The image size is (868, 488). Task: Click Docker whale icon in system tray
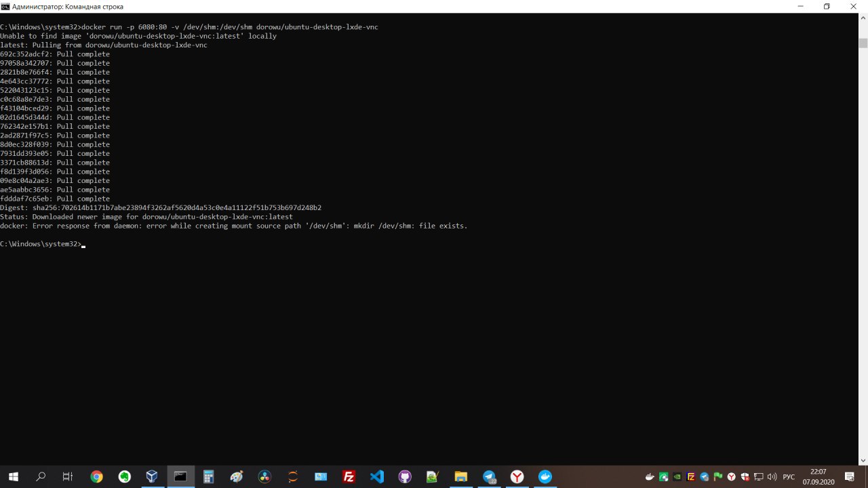(x=650, y=476)
